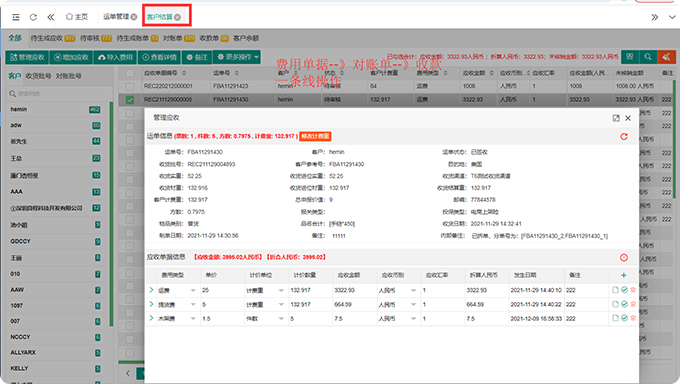Click the search icon button in green toolbar

click(648, 57)
